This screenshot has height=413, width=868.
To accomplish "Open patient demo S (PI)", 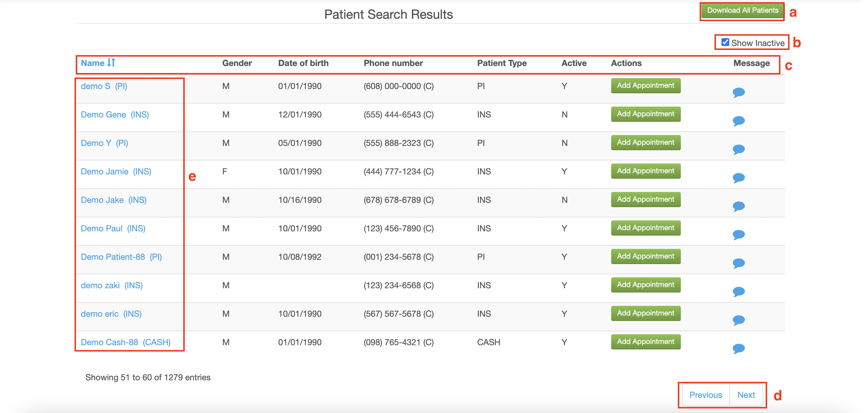I will click(x=104, y=86).
